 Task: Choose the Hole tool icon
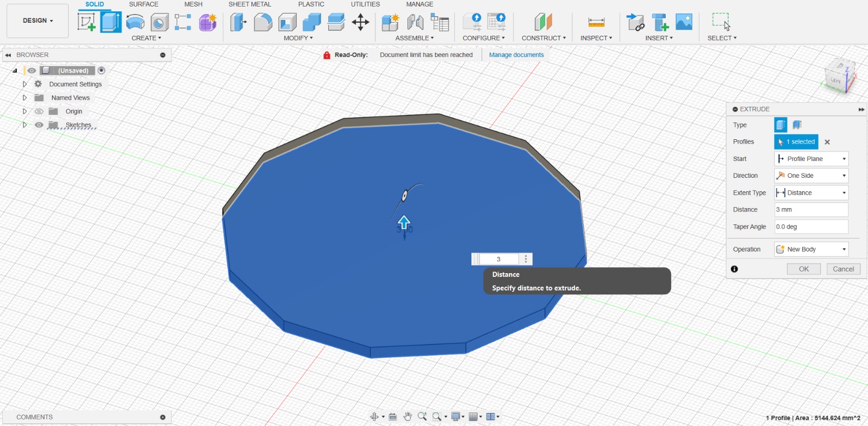[x=159, y=22]
